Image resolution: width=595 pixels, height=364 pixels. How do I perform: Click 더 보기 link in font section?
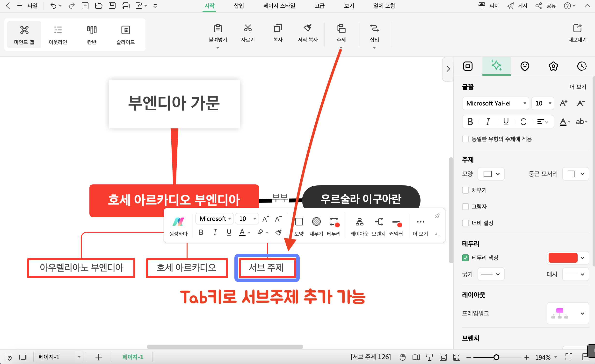click(x=578, y=87)
